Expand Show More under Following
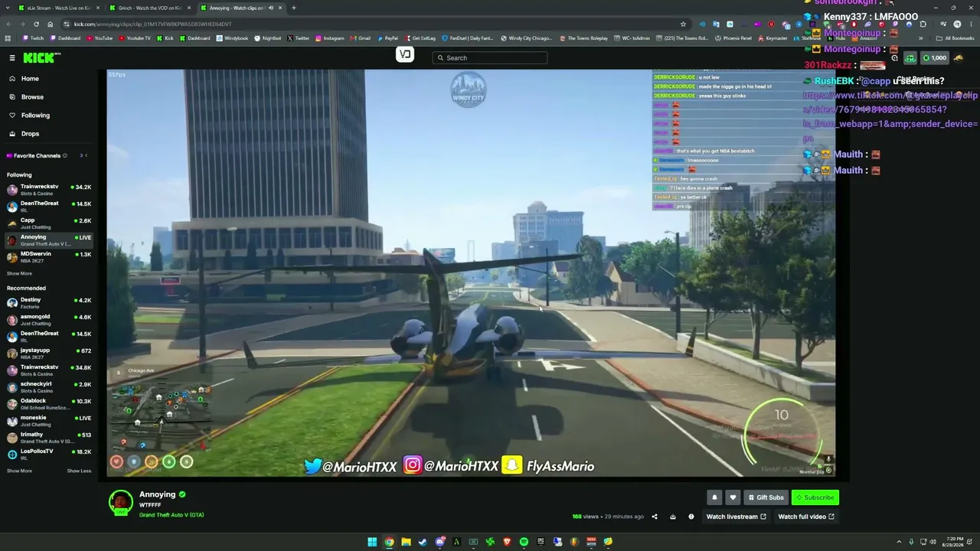 pos(19,273)
